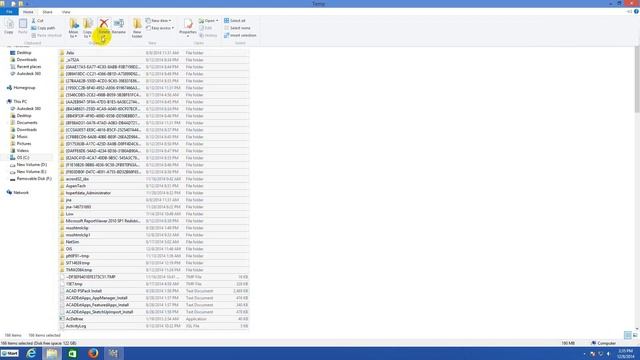Click Select none in the ribbon
This screenshot has height=360, width=640.
(237, 28)
